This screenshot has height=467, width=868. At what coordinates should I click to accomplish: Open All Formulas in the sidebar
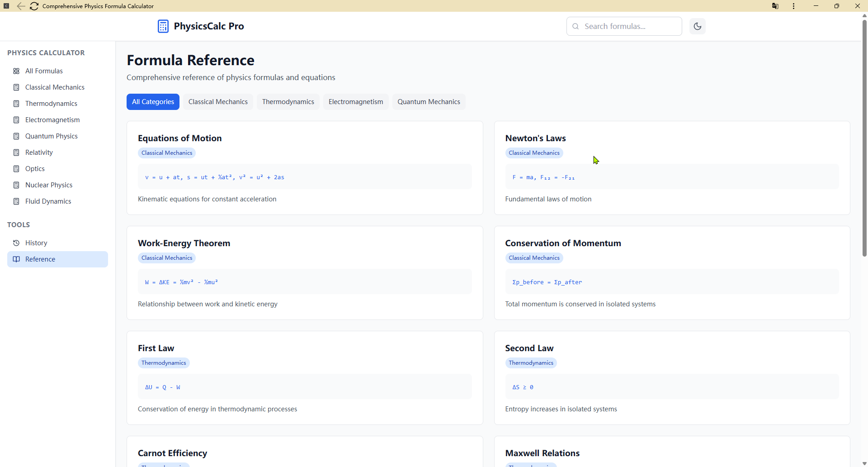click(57, 71)
